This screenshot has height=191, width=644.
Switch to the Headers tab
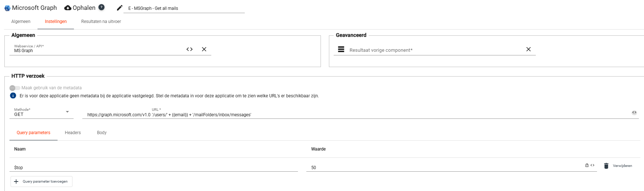pyautogui.click(x=73, y=133)
